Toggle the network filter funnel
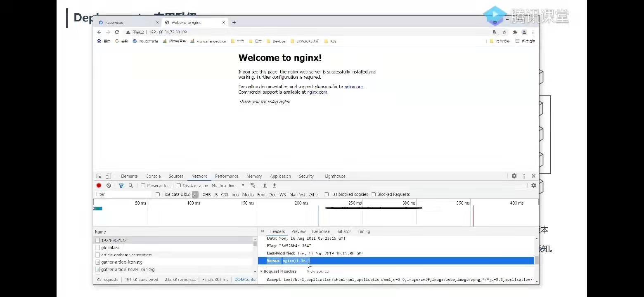644x297 pixels. coord(121,186)
